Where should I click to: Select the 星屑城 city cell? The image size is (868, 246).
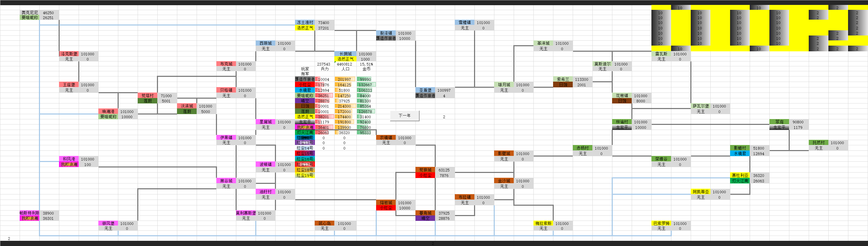[265, 122]
